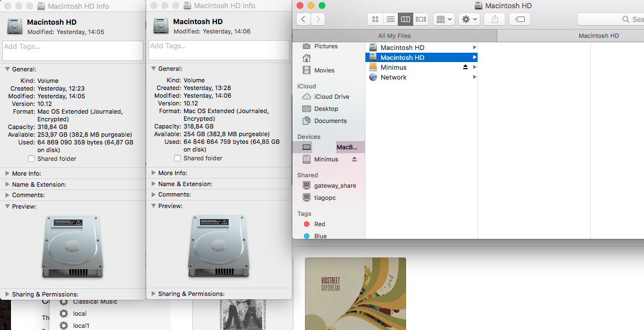Select the Red tag in sidebar

point(320,224)
